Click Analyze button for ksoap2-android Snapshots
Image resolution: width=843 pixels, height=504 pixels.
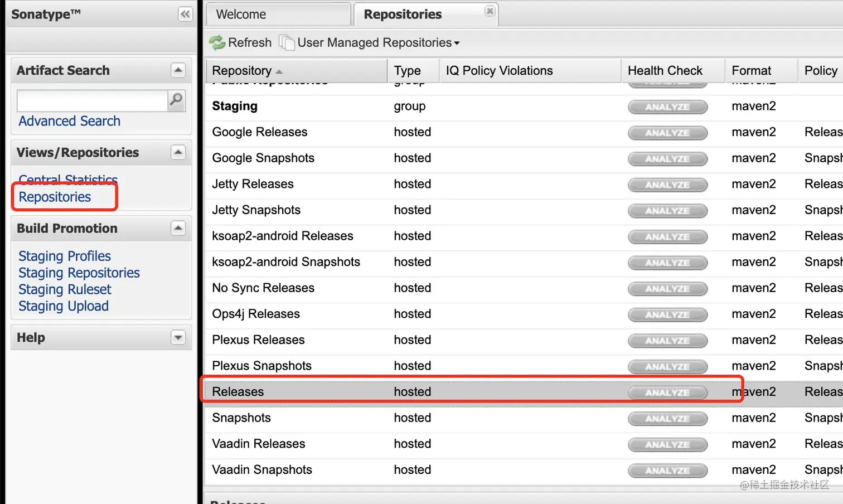[667, 263]
